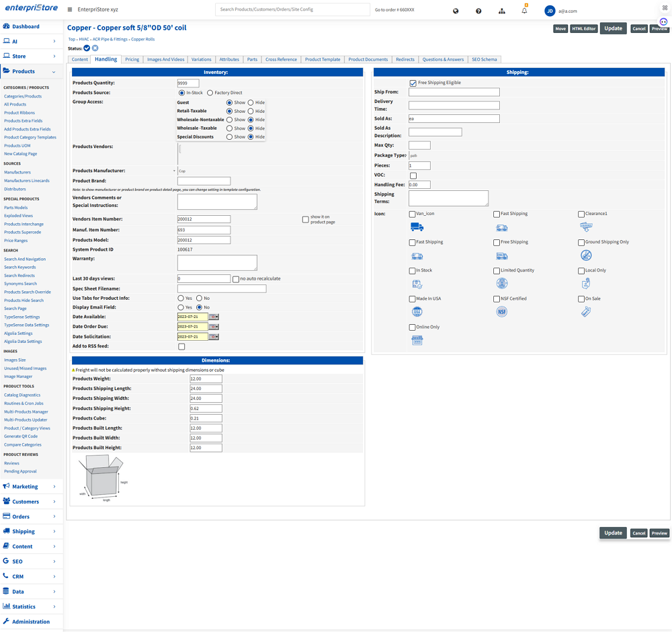The height and width of the screenshot is (632, 672).
Task: Expand the Customers sidebar menu
Action: 32,502
